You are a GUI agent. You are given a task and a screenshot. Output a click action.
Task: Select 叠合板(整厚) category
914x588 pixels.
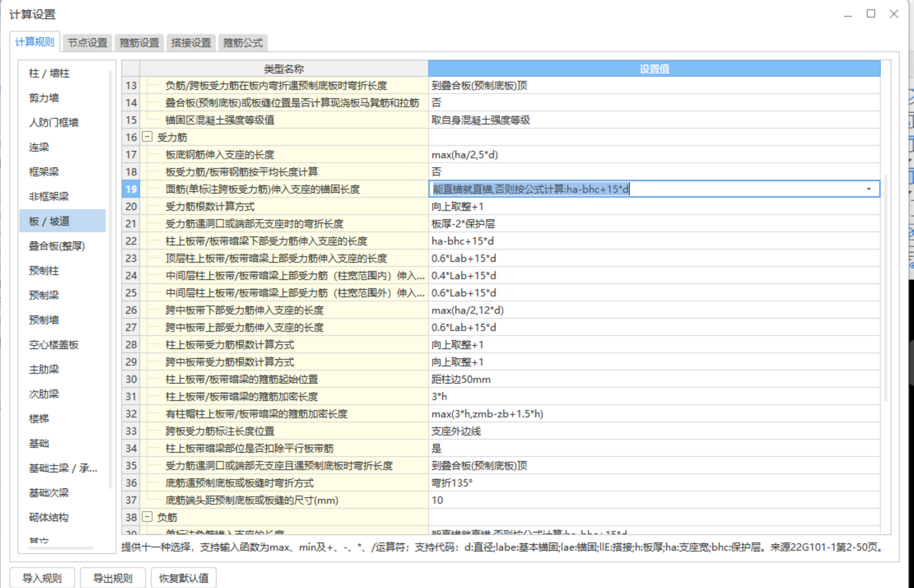click(63, 246)
